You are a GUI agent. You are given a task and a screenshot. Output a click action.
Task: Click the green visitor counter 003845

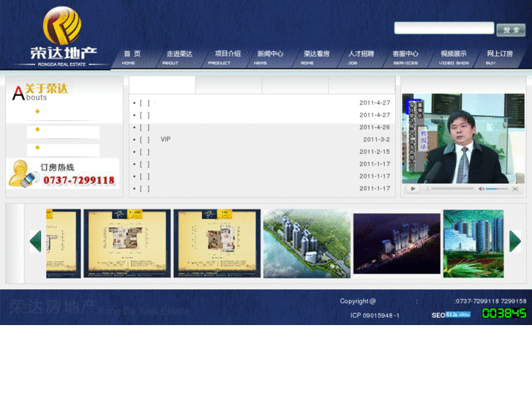point(504,313)
